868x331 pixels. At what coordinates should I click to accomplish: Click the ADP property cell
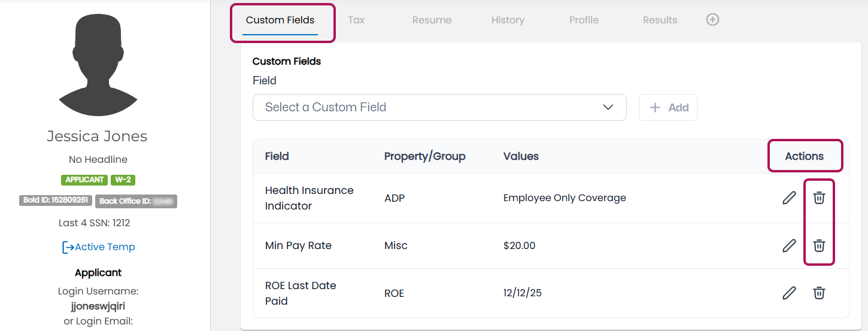(x=394, y=198)
